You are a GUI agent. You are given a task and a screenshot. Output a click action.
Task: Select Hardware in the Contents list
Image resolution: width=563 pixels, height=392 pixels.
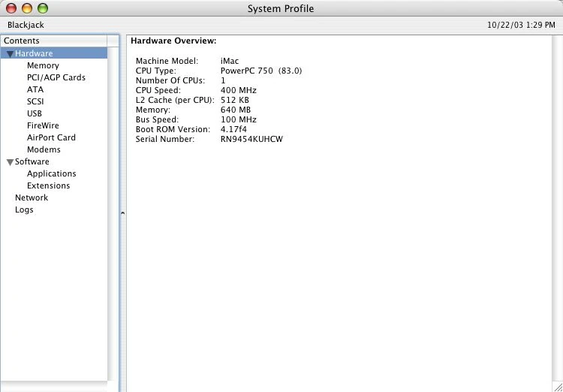[54, 53]
